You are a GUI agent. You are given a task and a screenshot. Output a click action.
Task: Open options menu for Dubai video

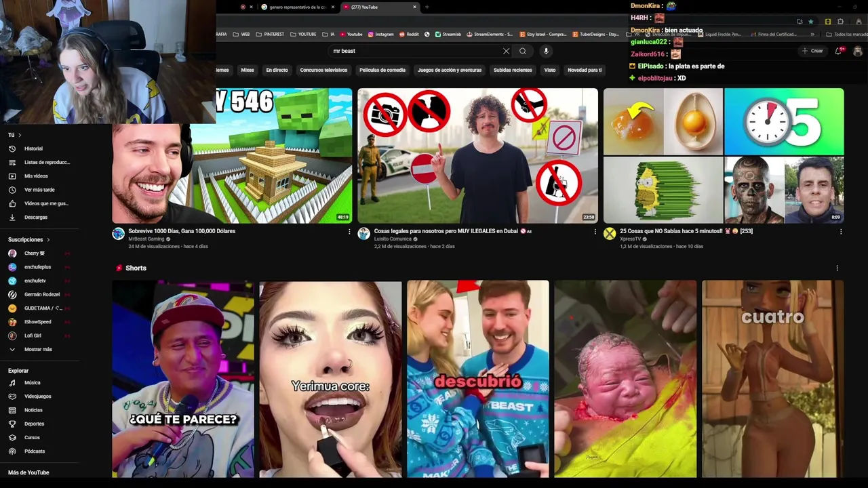[595, 232]
